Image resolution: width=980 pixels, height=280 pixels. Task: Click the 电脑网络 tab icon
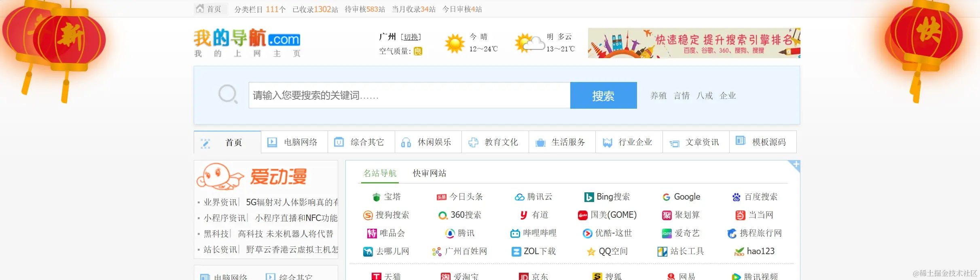coord(272,142)
